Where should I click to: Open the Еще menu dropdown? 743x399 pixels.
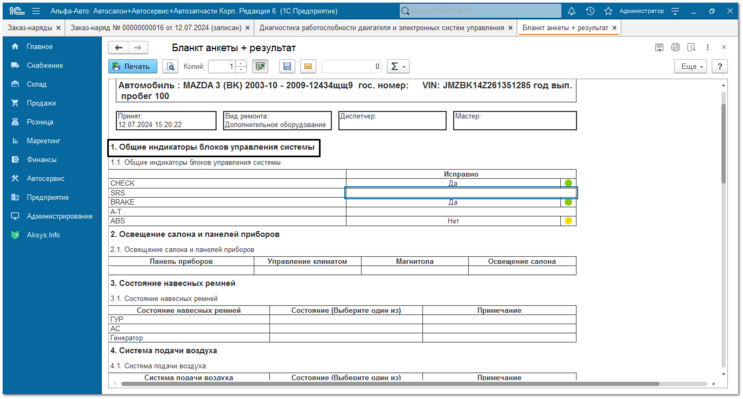(691, 66)
